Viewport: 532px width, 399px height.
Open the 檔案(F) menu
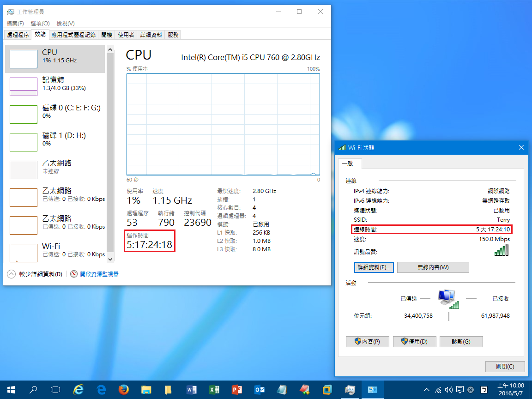click(x=15, y=24)
